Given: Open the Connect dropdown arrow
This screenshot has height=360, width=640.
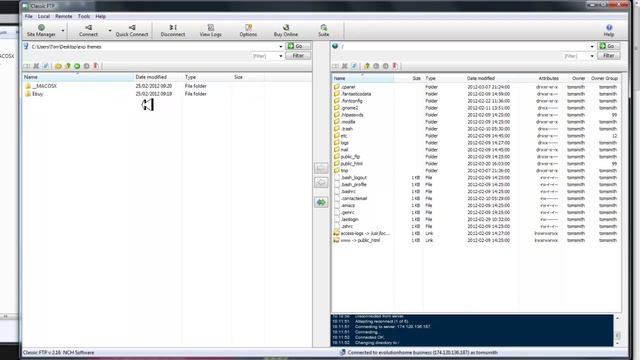Looking at the screenshot, I should pyautogui.click(x=110, y=31).
